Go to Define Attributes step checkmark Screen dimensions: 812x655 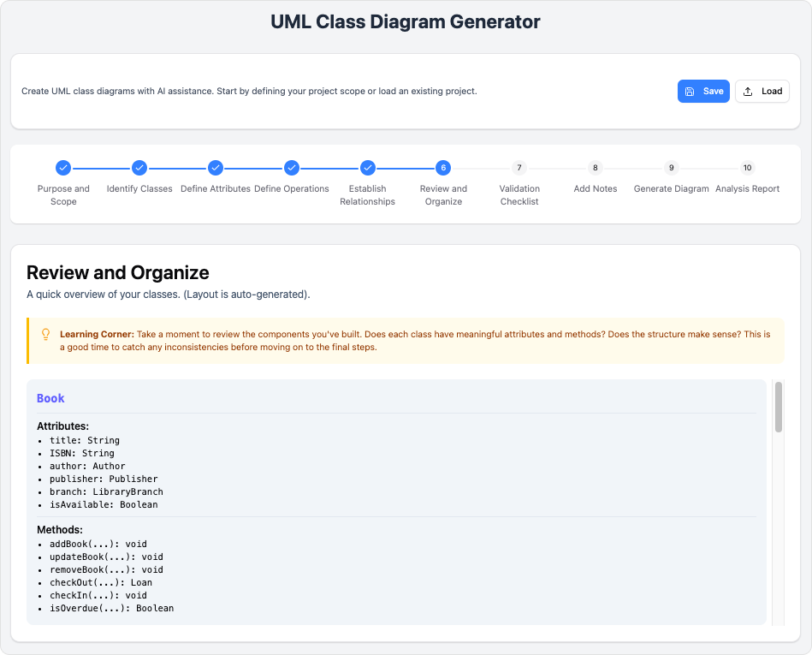click(216, 168)
